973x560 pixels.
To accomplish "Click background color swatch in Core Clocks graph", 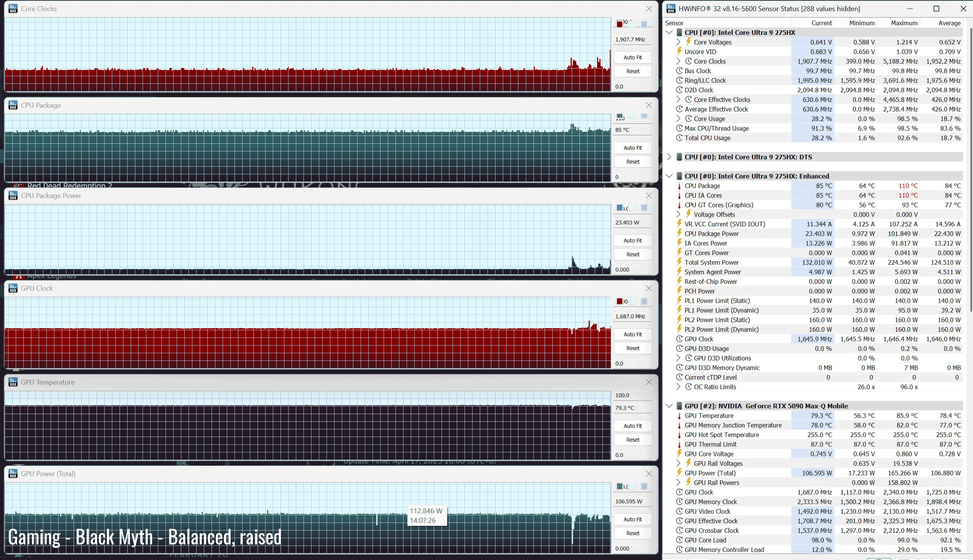I will coord(632,24).
